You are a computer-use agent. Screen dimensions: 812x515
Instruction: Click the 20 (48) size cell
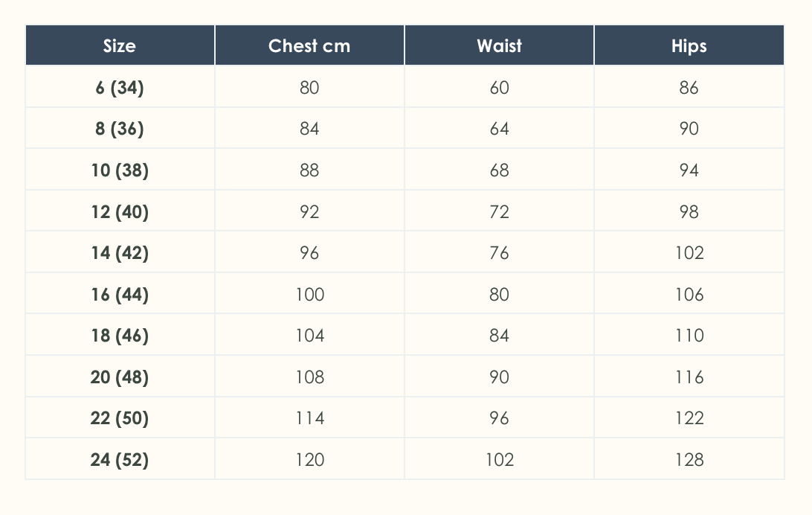120,377
